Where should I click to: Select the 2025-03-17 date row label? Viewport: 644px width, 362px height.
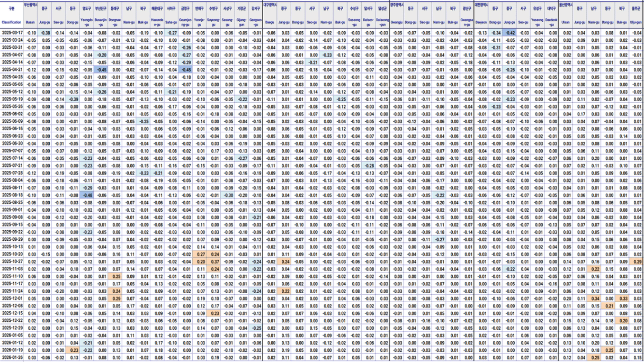pos(12,33)
